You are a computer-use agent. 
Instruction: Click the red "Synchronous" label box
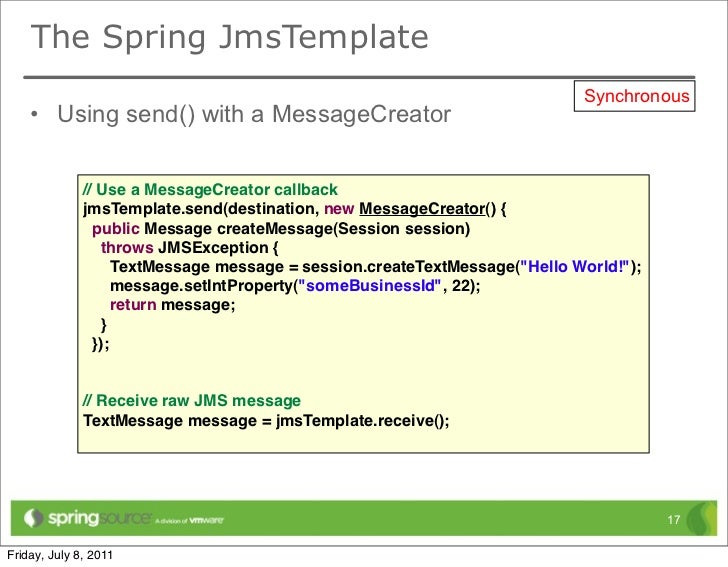[634, 96]
